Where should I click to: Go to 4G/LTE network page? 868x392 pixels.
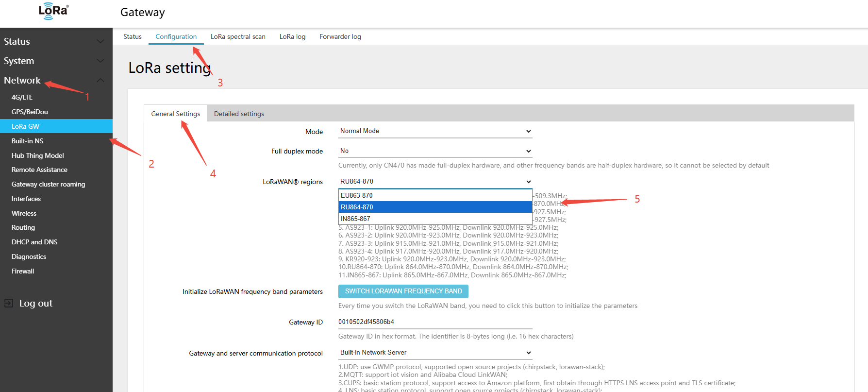coord(22,97)
